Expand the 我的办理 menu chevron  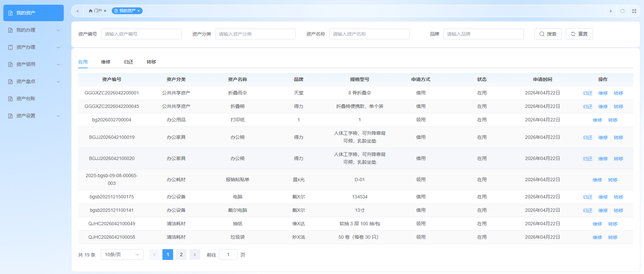coord(58,30)
